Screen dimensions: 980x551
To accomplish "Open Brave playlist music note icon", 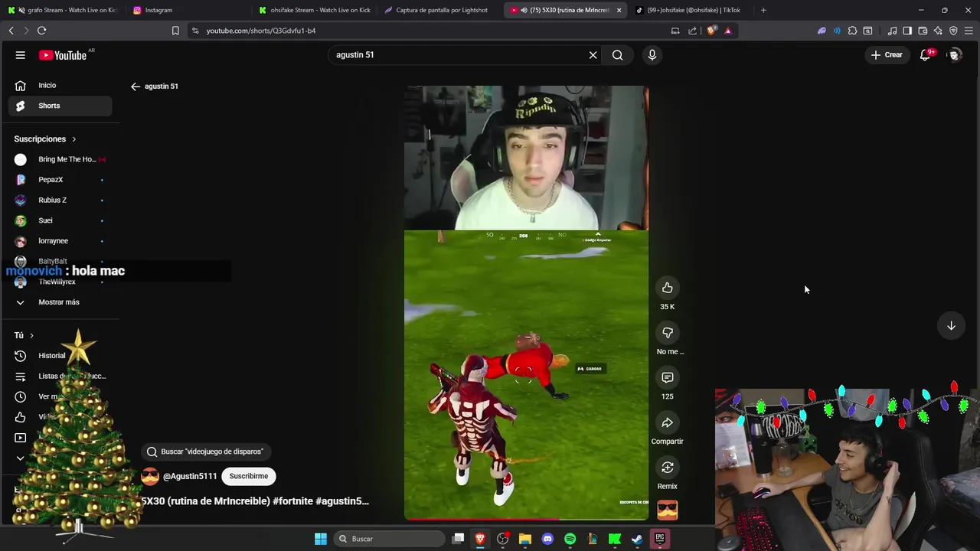I will click(892, 31).
